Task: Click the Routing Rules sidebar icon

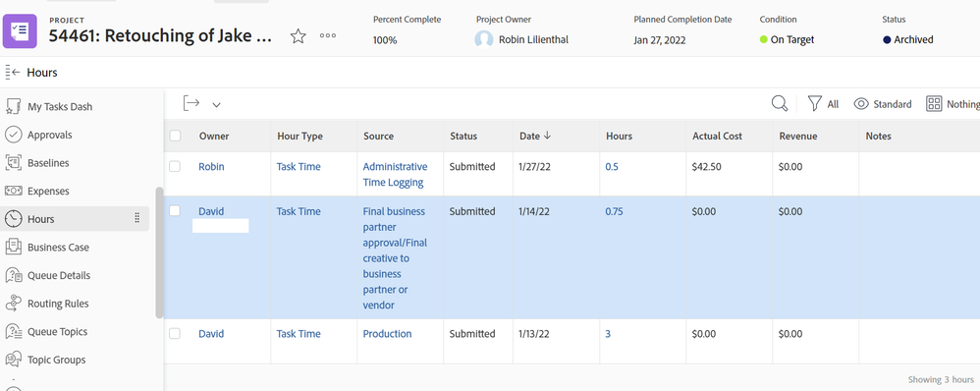Action: [13, 304]
